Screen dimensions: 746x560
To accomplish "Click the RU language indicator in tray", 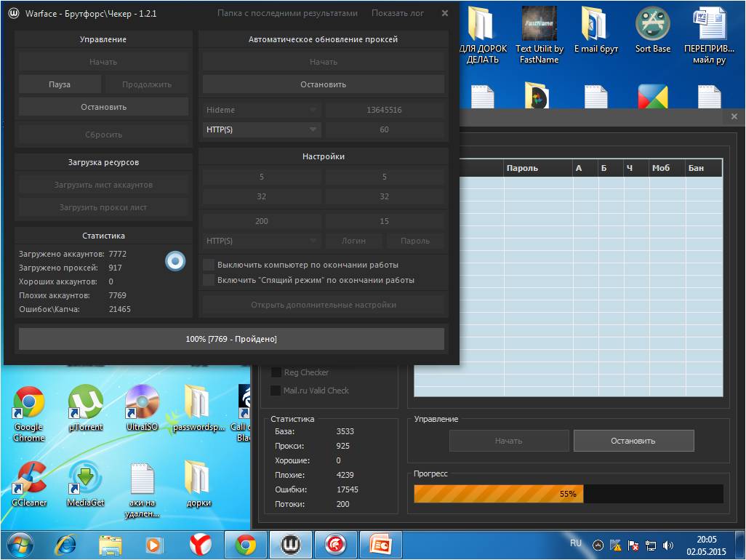I will click(x=576, y=543).
